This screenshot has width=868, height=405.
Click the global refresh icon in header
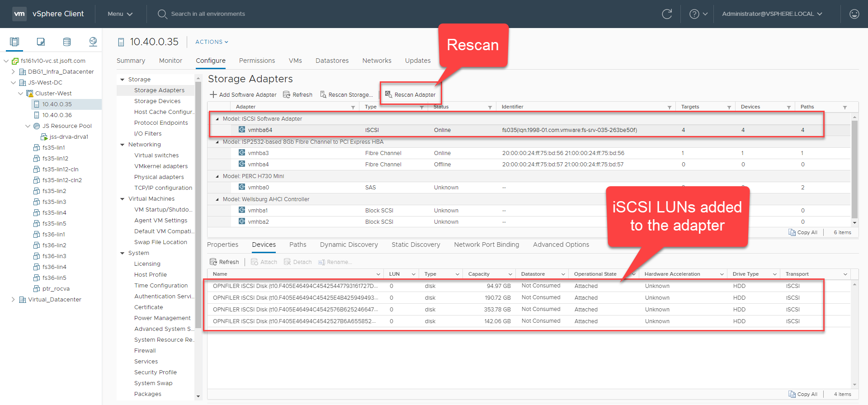pyautogui.click(x=667, y=14)
